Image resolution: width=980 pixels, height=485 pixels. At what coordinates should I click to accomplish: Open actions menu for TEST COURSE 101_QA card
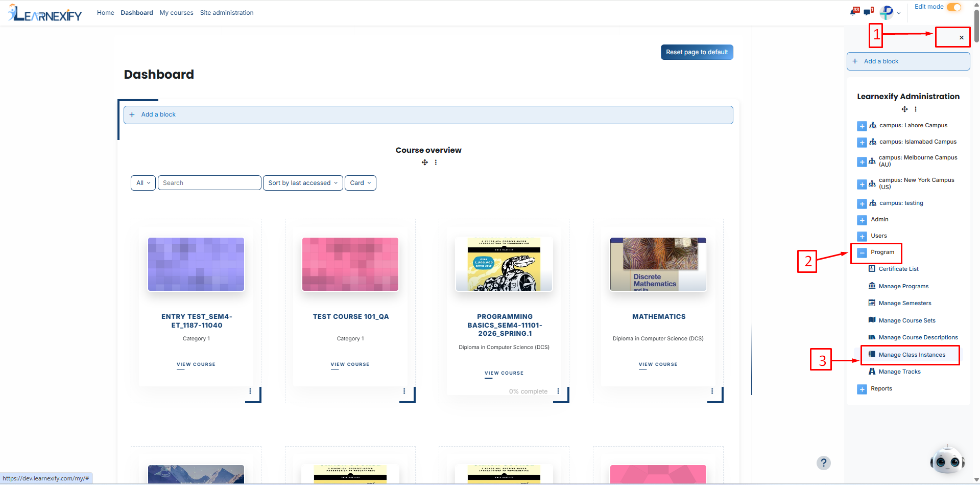(x=404, y=391)
